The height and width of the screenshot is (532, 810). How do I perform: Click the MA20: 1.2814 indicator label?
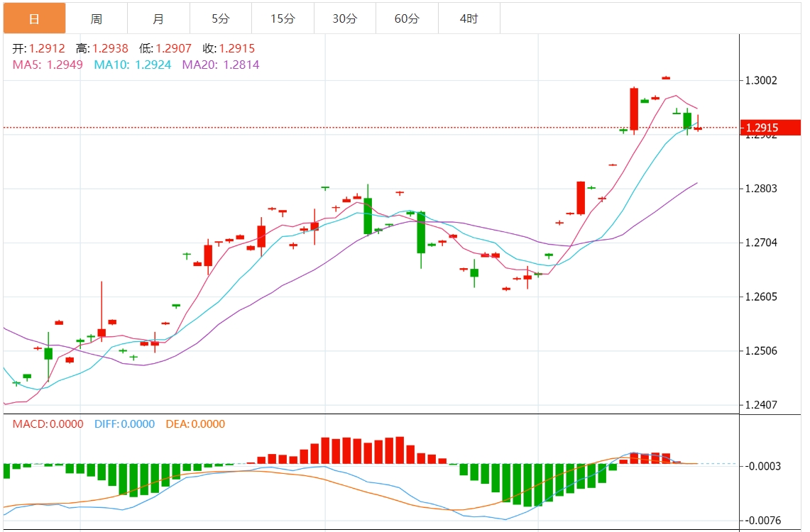[221, 65]
